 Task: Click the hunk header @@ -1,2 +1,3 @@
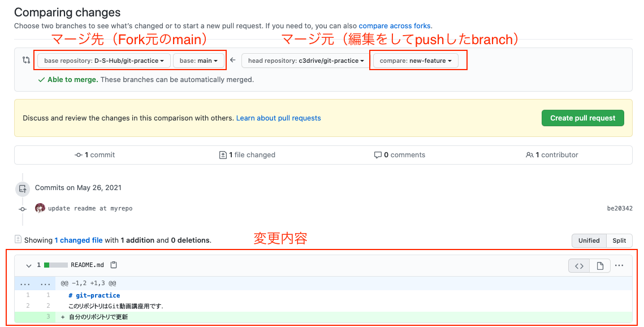88,283
